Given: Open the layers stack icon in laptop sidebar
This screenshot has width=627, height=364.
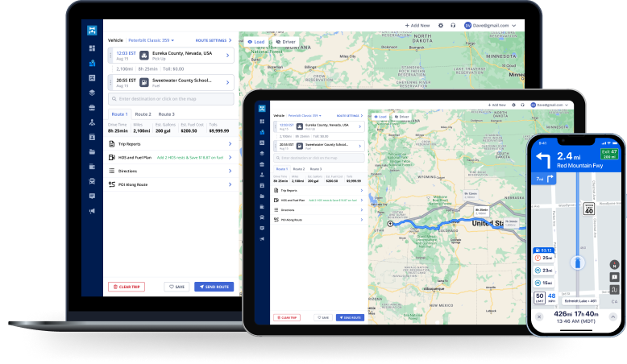Looking at the screenshot, I should (92, 93).
